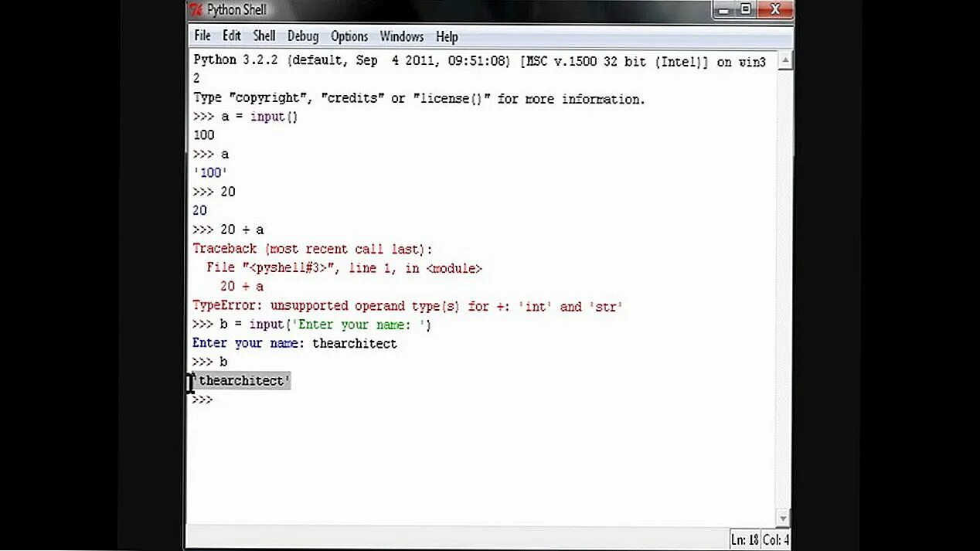
Task: Close the Python Shell window
Action: pos(774,9)
